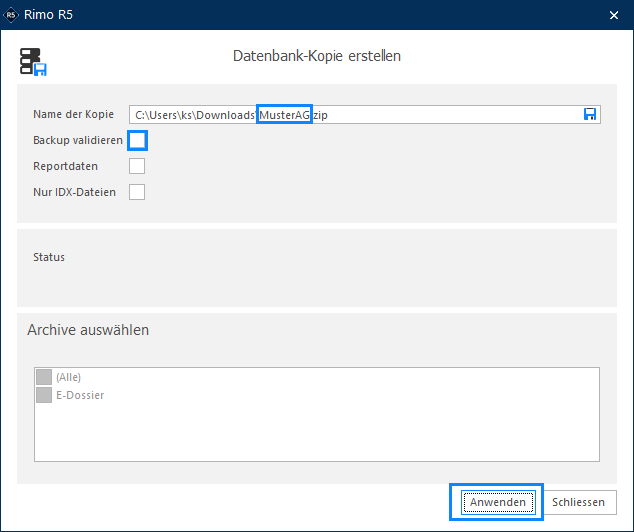This screenshot has height=532, width=634.
Task: Click the E-Dossier list entry text
Action: pos(80,395)
